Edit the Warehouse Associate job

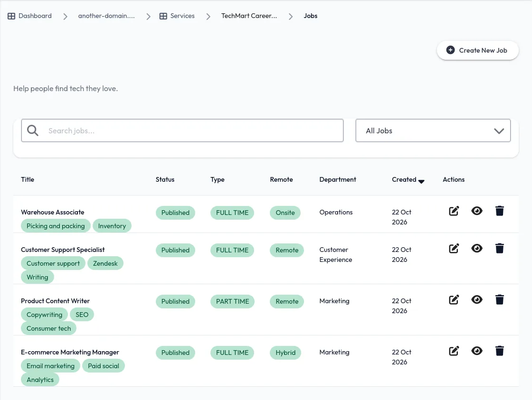point(454,211)
